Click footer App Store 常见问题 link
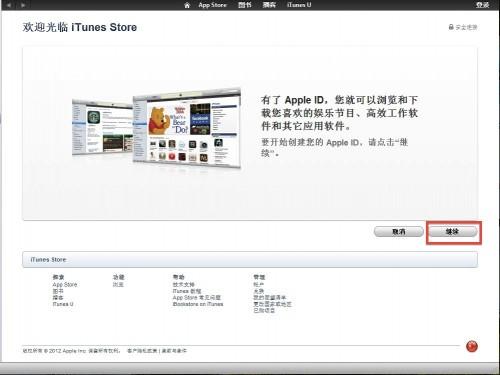Screen dimensions: 500x375 click(197, 297)
